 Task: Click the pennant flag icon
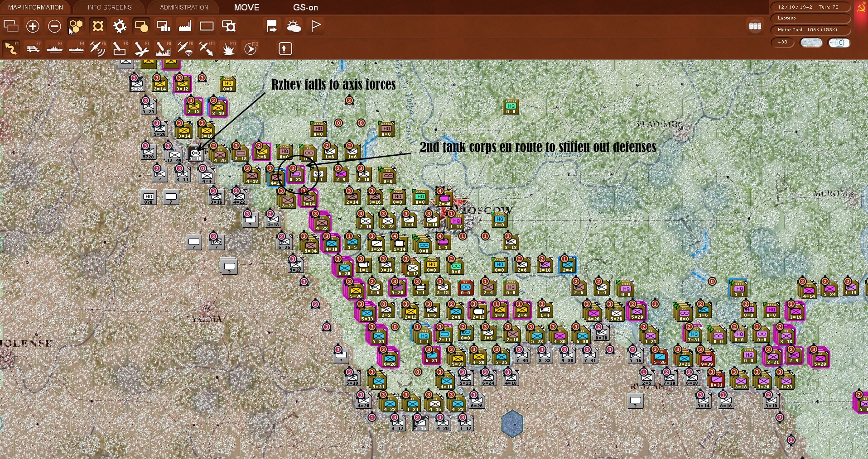pyautogui.click(x=316, y=26)
